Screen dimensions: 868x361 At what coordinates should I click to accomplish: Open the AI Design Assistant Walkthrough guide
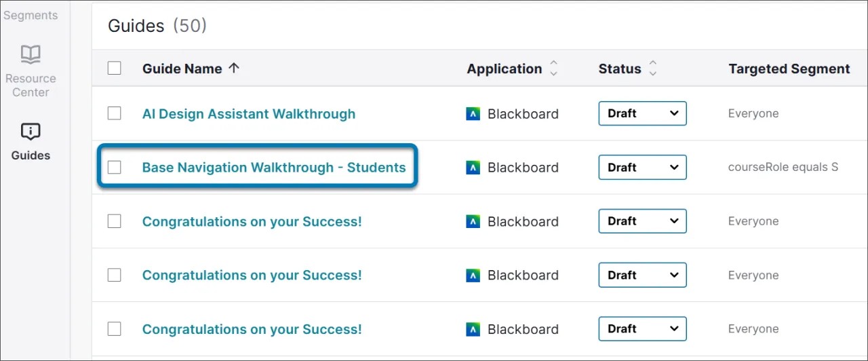pos(248,114)
